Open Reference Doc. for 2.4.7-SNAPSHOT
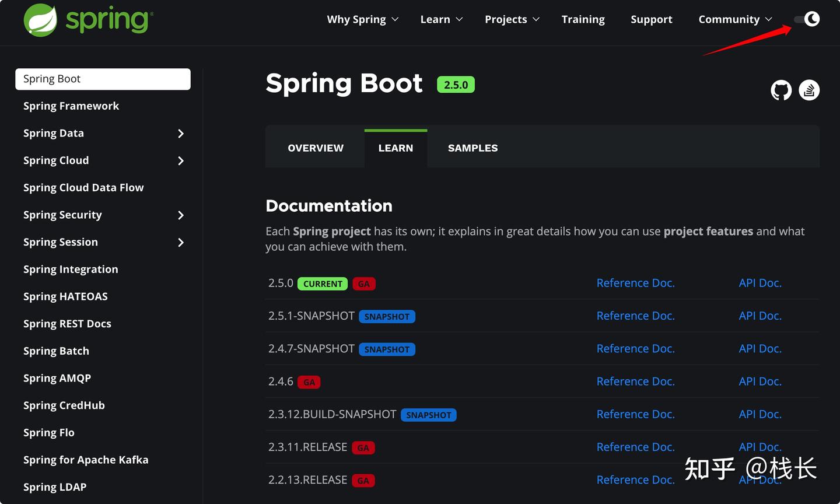The image size is (840, 504). pos(636,348)
